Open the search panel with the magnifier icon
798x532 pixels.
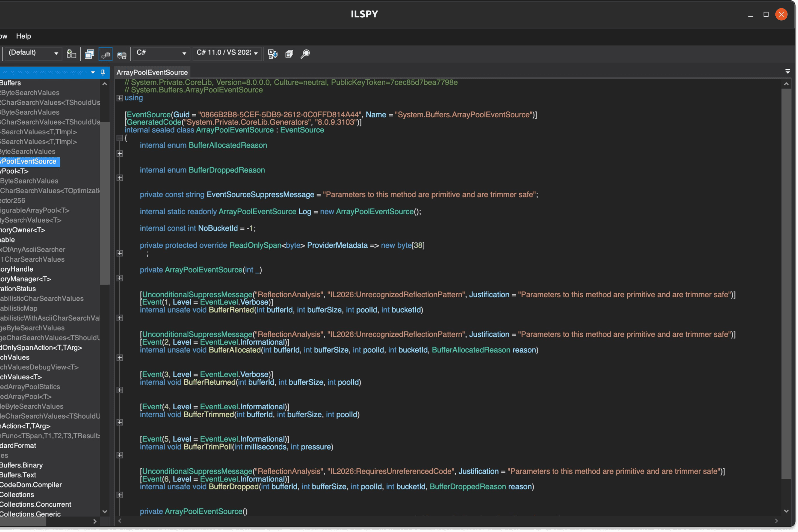pyautogui.click(x=305, y=54)
